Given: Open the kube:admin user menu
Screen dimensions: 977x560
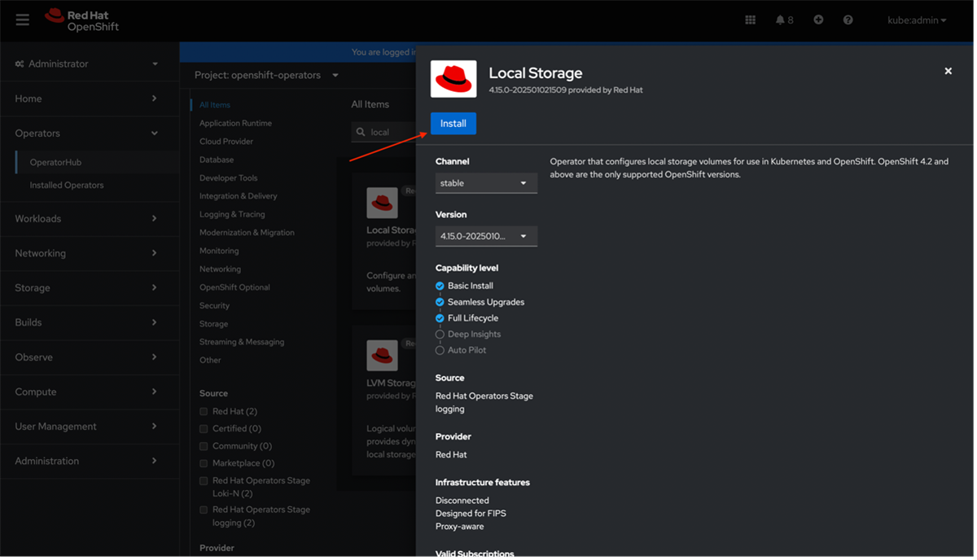Looking at the screenshot, I should [x=917, y=20].
